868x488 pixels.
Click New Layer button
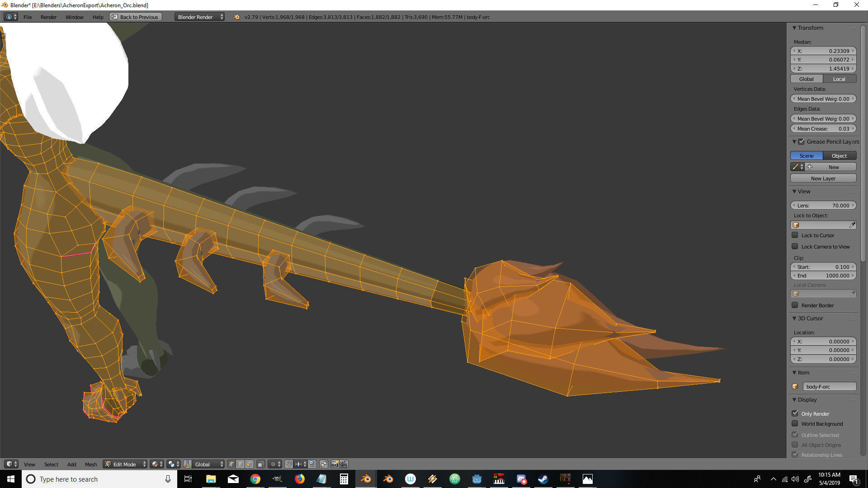823,178
